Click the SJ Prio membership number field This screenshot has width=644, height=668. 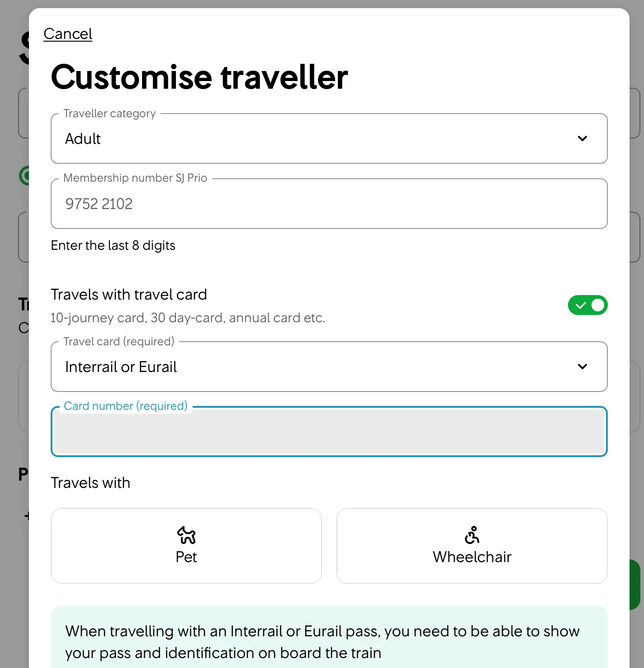(329, 204)
